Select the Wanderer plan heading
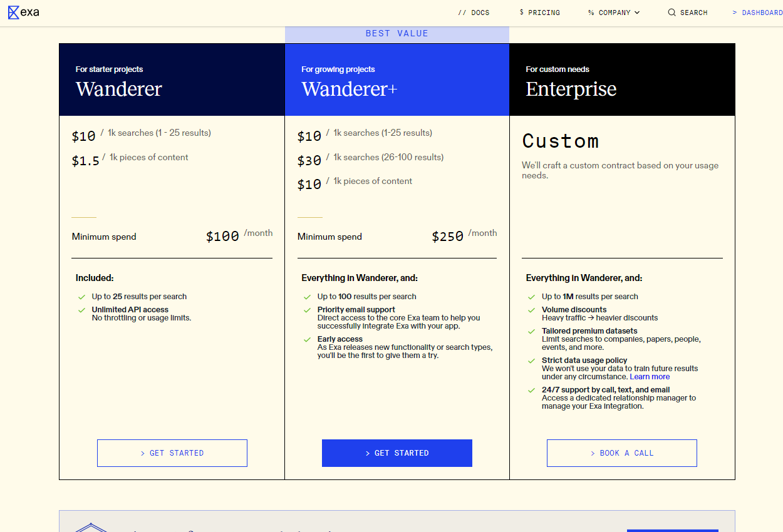Viewport: 783px width, 532px height. pos(119,89)
